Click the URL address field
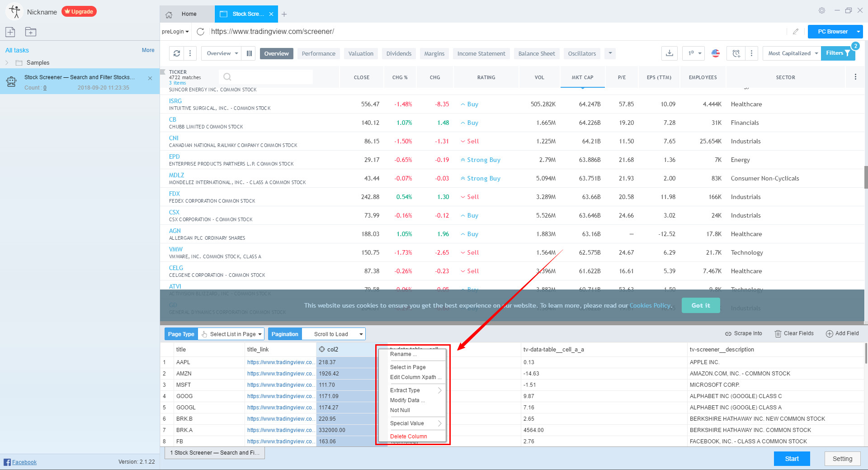 tap(497, 32)
